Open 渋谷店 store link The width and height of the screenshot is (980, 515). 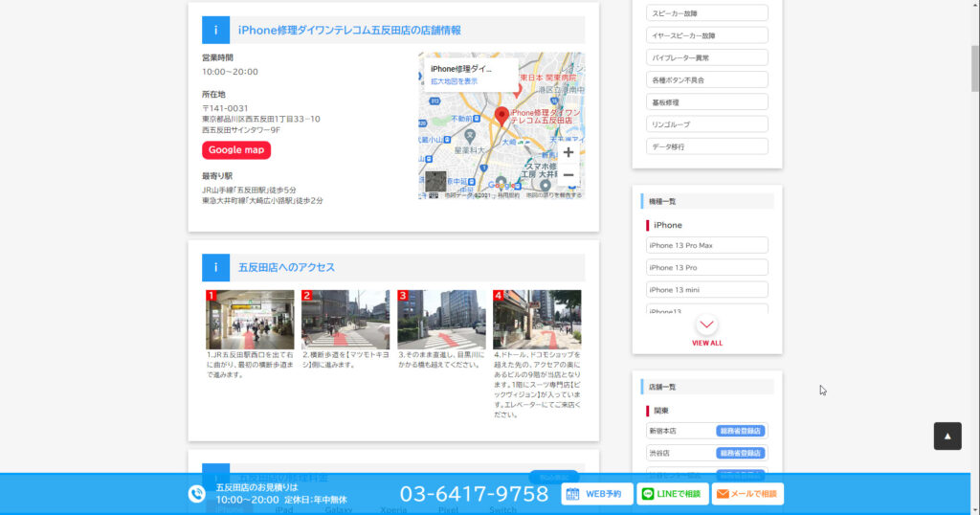(x=659, y=453)
